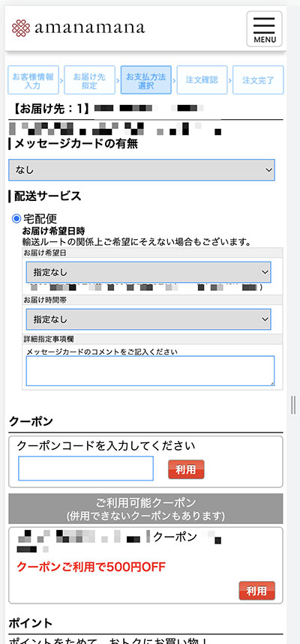Screen dimensions: 300x644
Task: Click the amanamana knot logo icon
Action: tap(21, 28)
